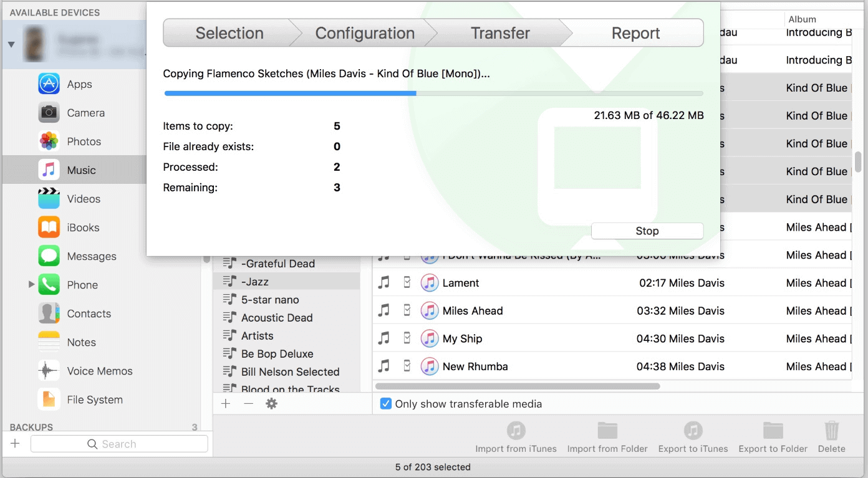The image size is (868, 478).
Task: Collapse the device disclosure triangle
Action: pyautogui.click(x=11, y=44)
